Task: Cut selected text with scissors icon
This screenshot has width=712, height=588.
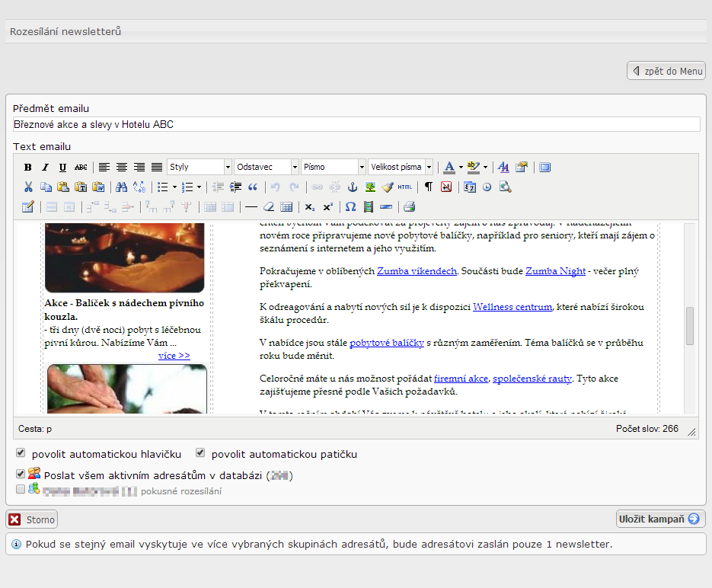Action: click(x=28, y=187)
